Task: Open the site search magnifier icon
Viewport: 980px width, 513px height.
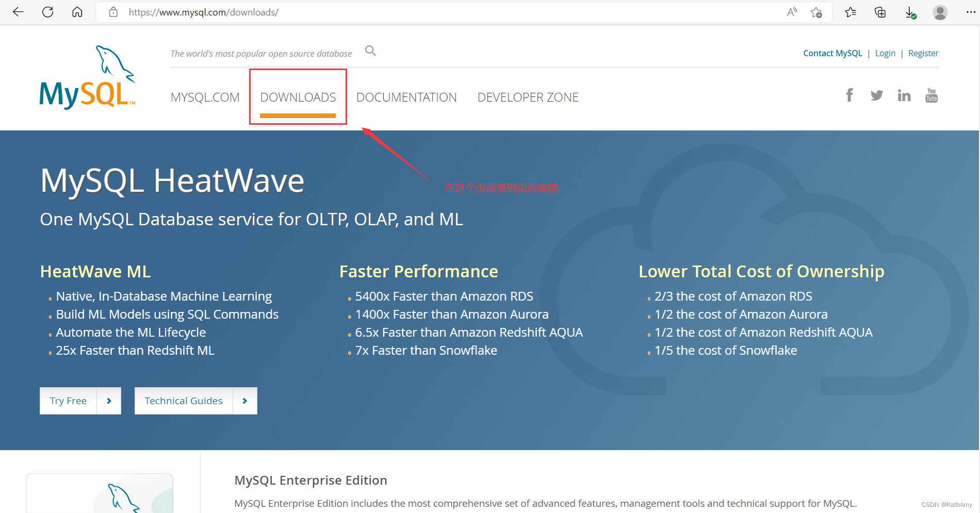Action: pyautogui.click(x=370, y=51)
